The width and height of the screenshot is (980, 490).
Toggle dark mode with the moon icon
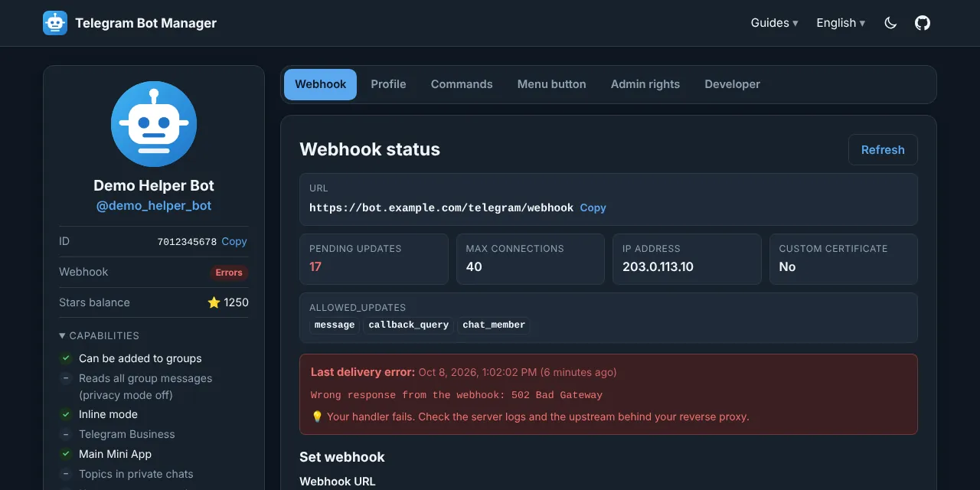890,23
